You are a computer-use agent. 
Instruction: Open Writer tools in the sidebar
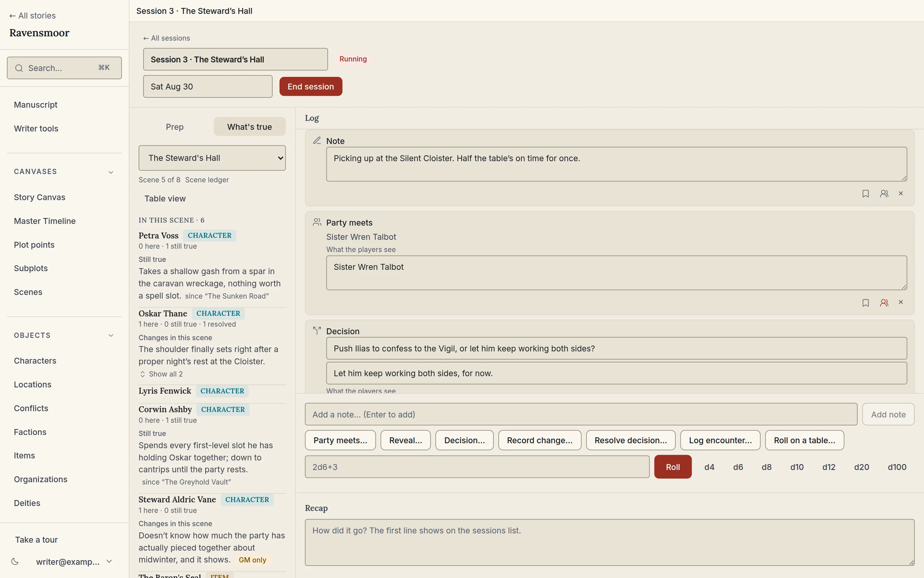tap(36, 128)
